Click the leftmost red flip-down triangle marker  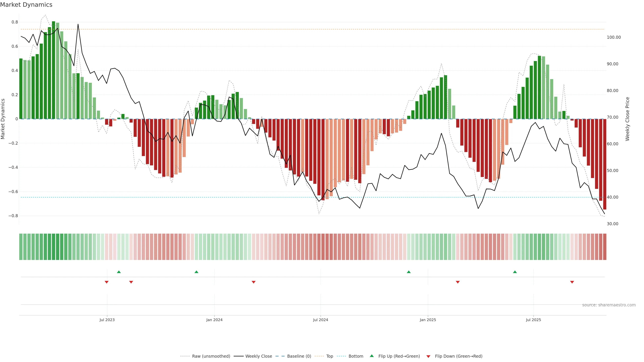106,282
